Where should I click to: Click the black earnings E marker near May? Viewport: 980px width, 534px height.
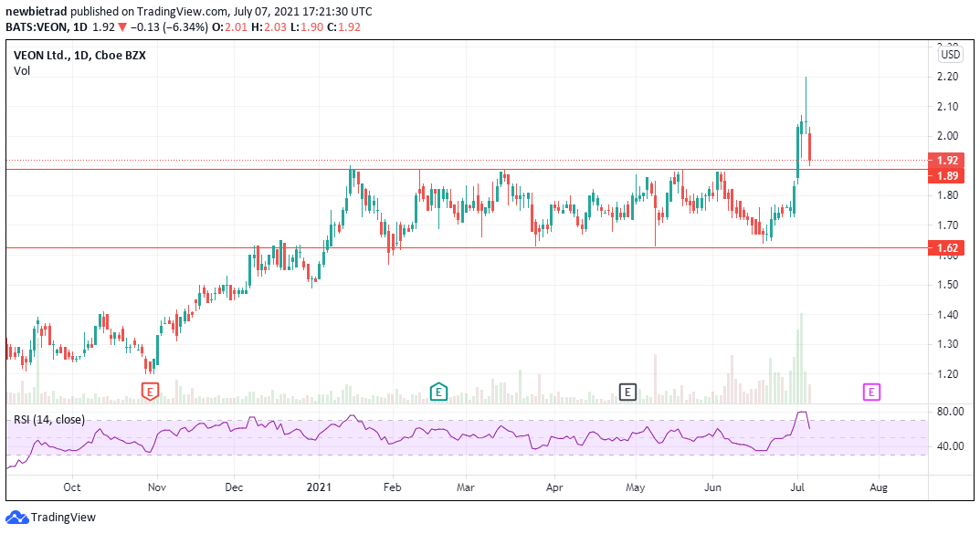pyautogui.click(x=627, y=392)
